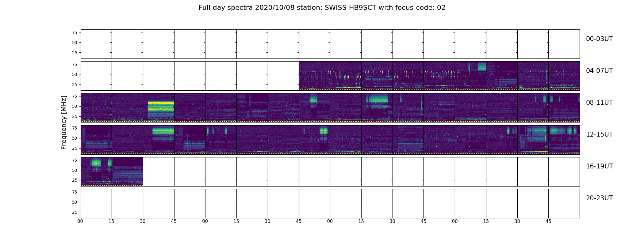The height and width of the screenshot is (245, 644).
Task: Click the bright yellow burst in the 08-11UT row
Action: [161, 110]
